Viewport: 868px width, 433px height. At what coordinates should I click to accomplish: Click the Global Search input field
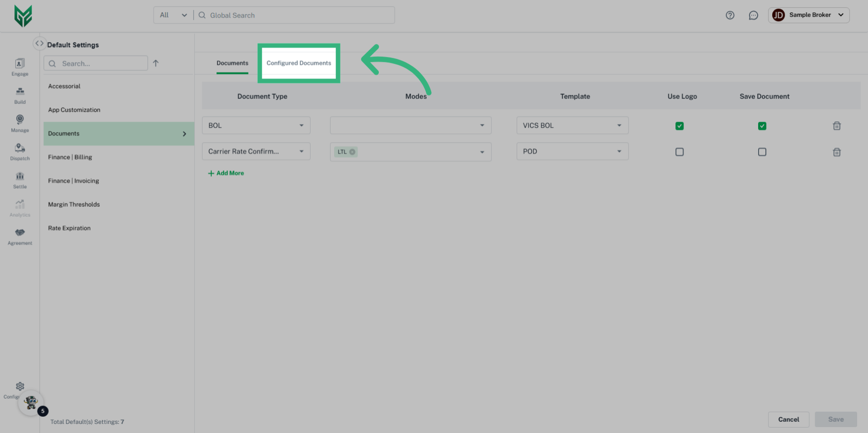294,15
